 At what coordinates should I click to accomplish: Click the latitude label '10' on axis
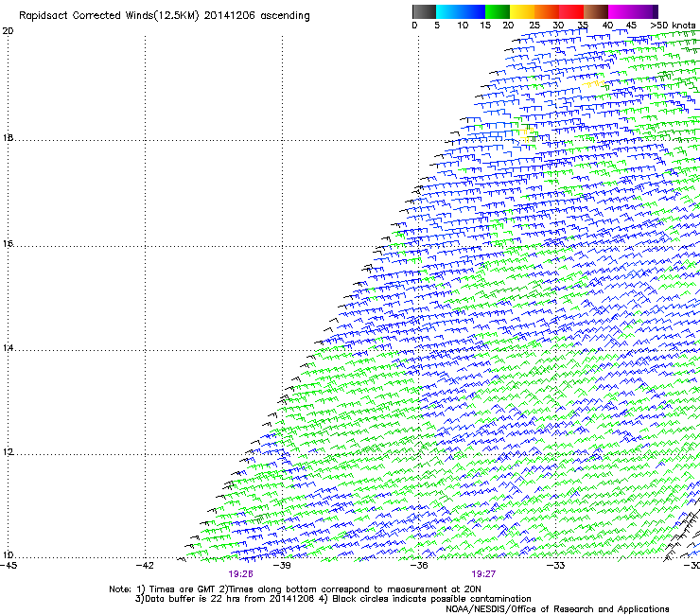[x=8, y=555]
